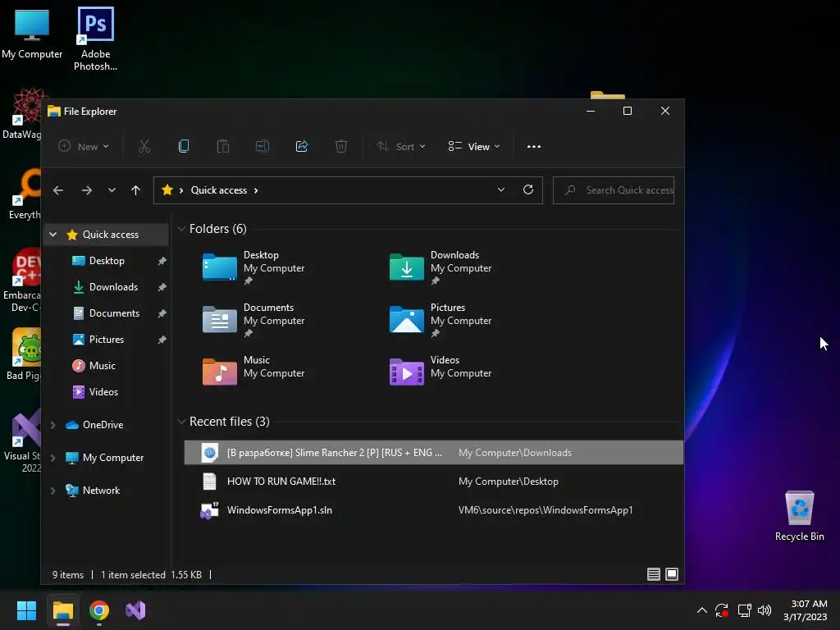This screenshot has width=840, height=630.
Task: Collapse the Recent files (3) group
Action: coord(181,422)
